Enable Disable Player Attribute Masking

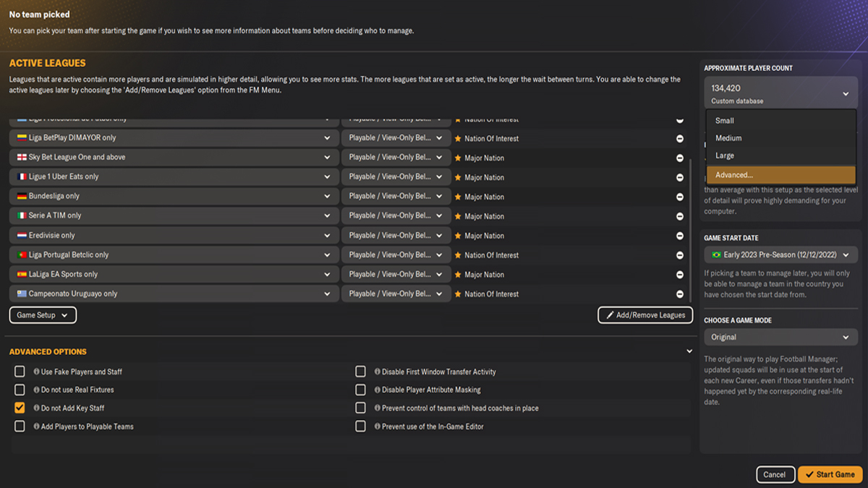click(359, 389)
